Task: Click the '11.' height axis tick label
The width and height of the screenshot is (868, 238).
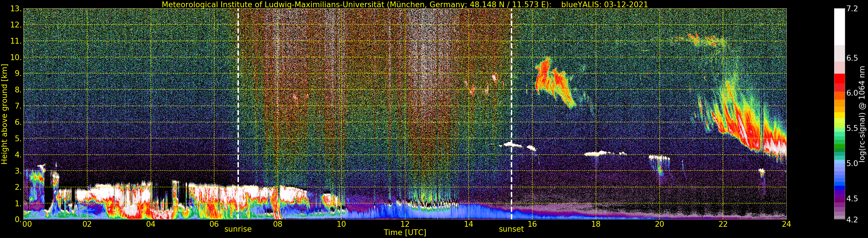Action: [16, 41]
